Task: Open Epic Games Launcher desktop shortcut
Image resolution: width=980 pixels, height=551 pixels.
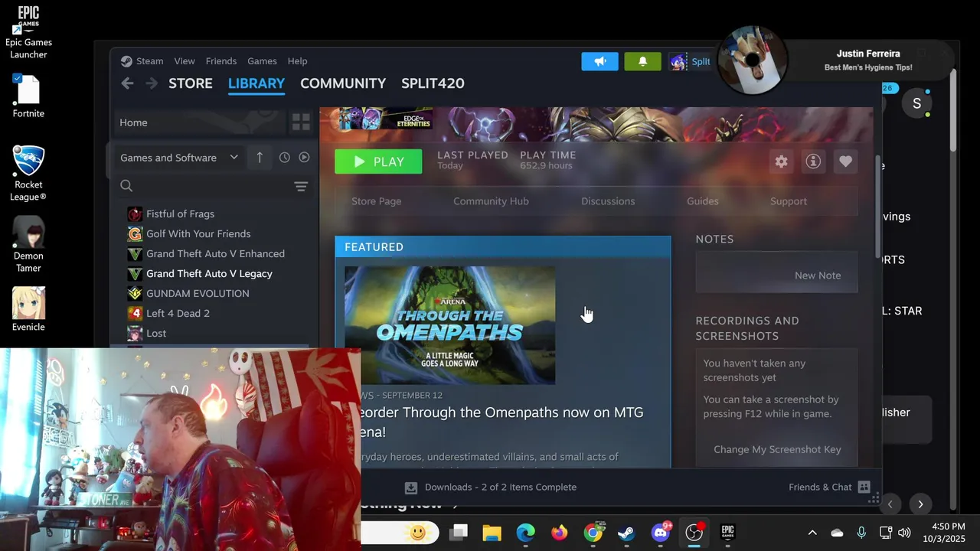Action: 28,33
